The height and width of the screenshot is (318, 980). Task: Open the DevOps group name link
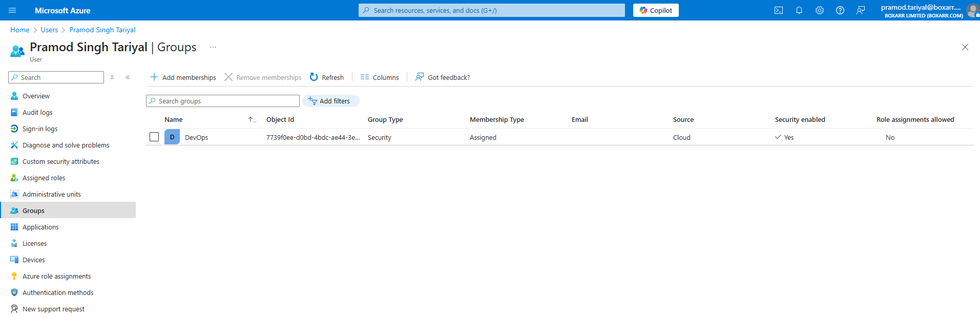click(196, 137)
